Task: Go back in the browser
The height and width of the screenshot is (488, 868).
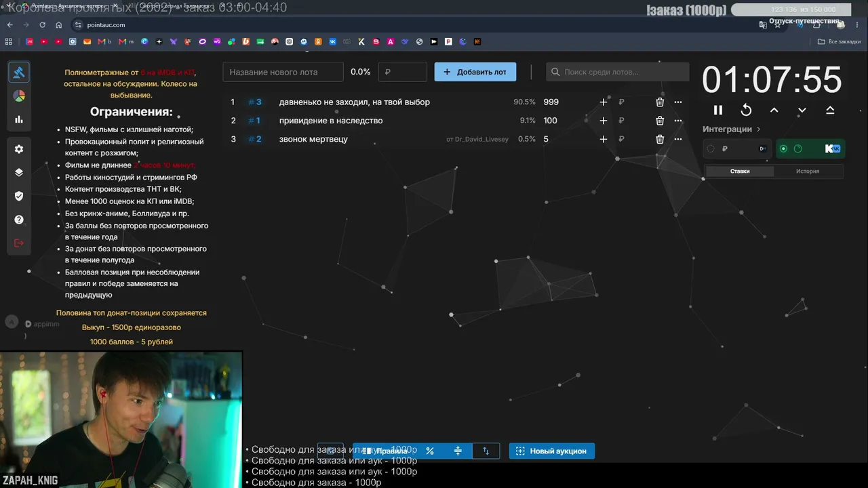Action: (9, 25)
